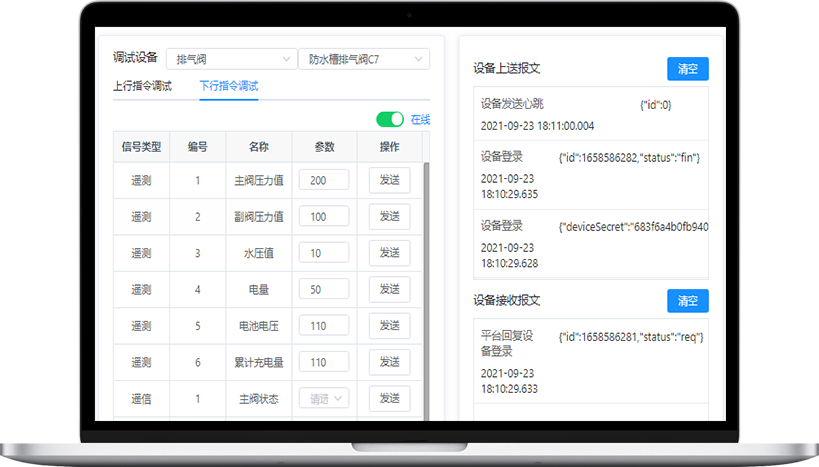
Task: Select the 操作 column header
Action: click(x=390, y=147)
